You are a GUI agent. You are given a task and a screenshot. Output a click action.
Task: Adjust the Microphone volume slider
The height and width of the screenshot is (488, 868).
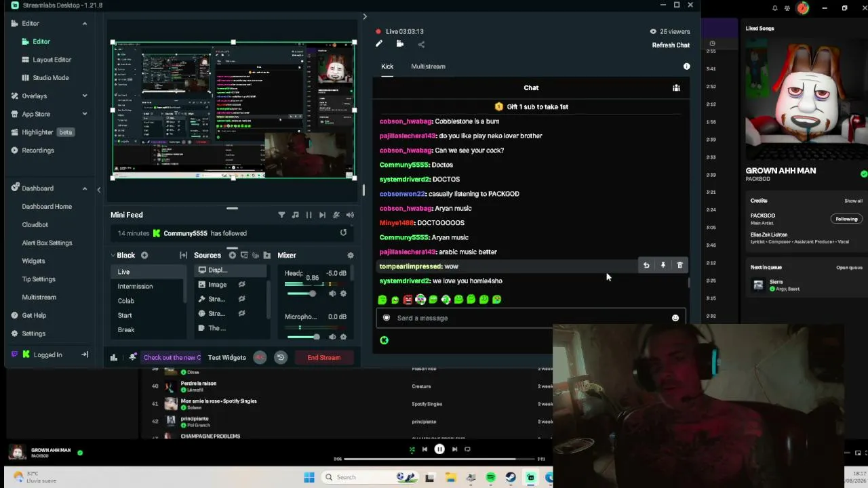tap(302, 337)
